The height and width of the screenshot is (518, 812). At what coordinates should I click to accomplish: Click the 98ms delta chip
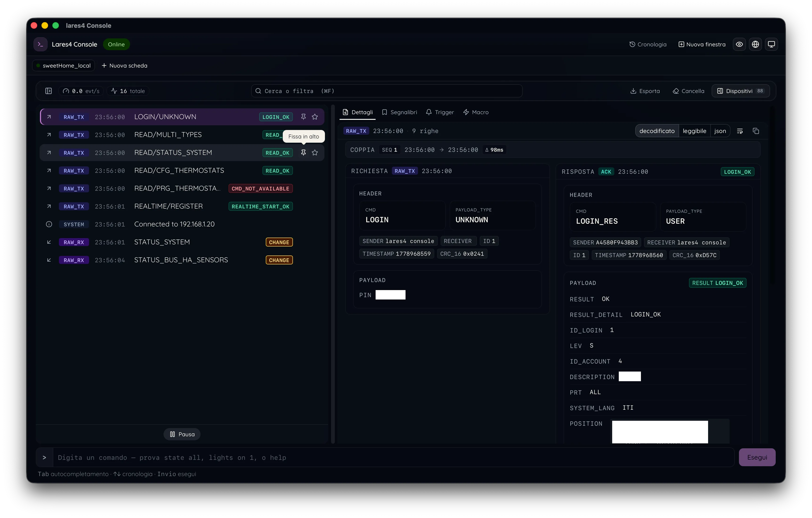[x=494, y=150]
